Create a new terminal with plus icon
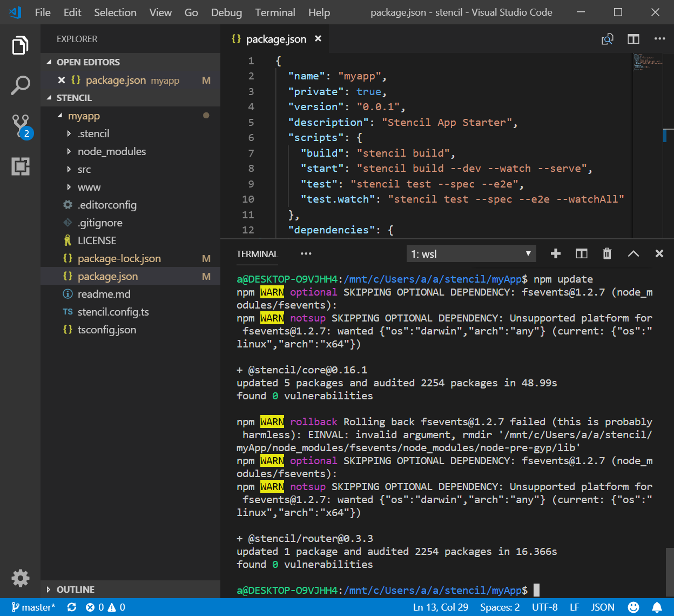This screenshot has height=616, width=674. pos(556,253)
